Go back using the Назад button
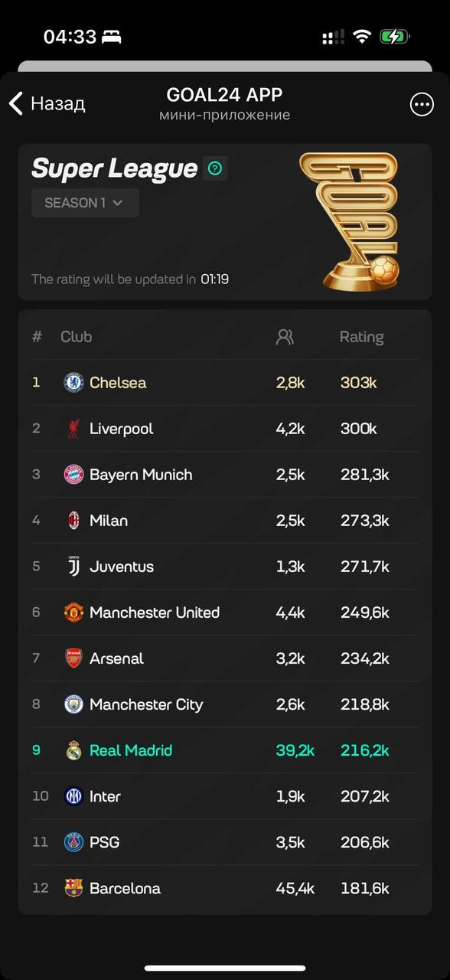 (x=47, y=103)
